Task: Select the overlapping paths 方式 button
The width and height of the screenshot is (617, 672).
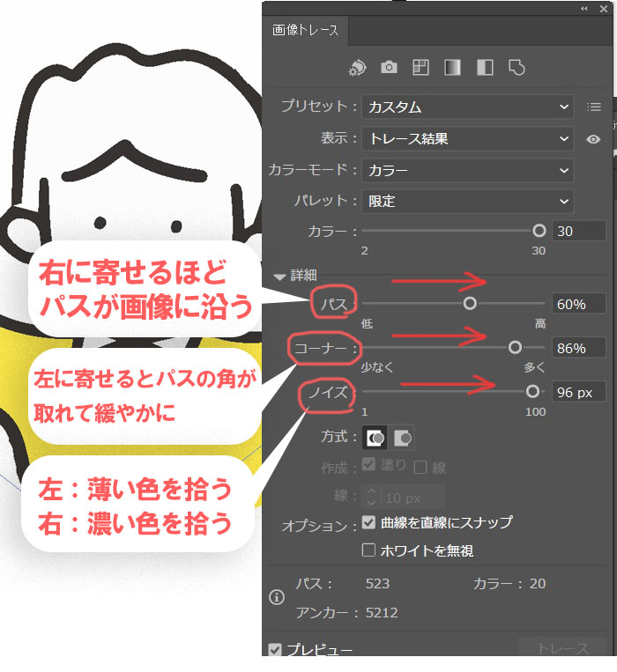Action: coord(402,438)
